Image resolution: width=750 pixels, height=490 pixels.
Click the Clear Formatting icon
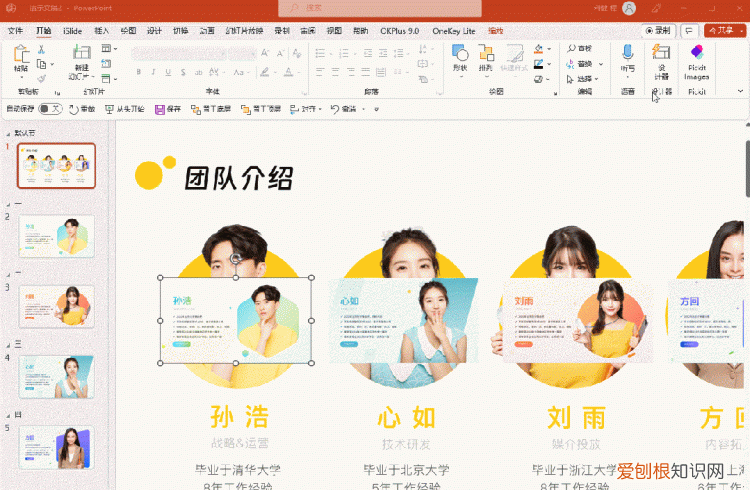[297, 53]
